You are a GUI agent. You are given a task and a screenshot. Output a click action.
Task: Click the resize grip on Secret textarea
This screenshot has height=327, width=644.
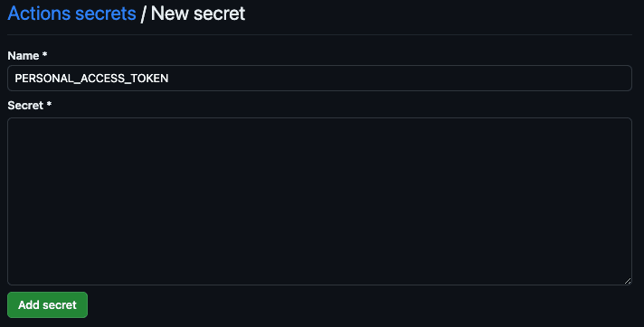click(628, 281)
